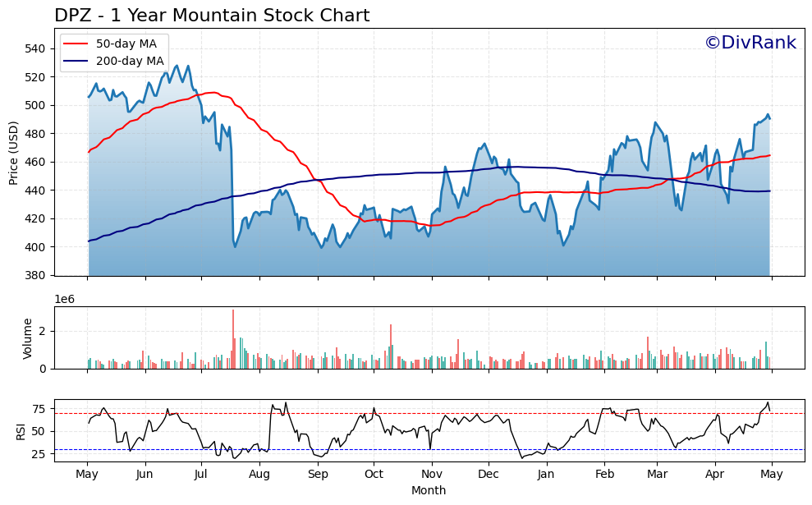812x505 pixels.
Task: Click the 'Mar' month axis label
Action: pos(657,475)
